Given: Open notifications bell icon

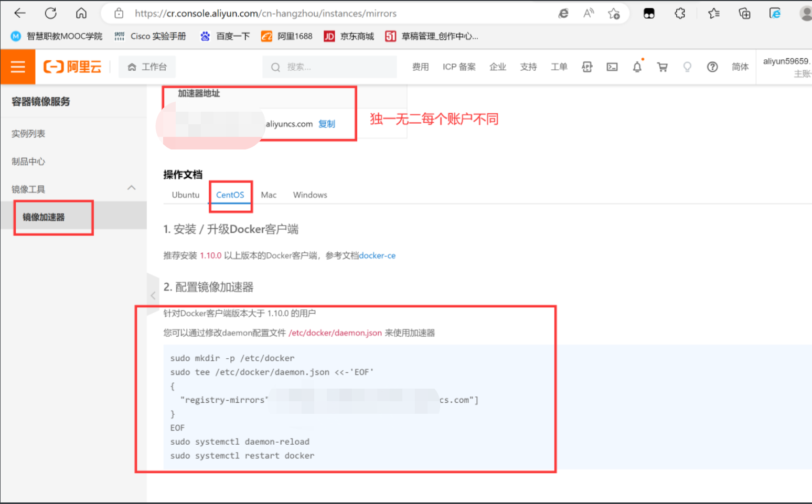Looking at the screenshot, I should [637, 67].
